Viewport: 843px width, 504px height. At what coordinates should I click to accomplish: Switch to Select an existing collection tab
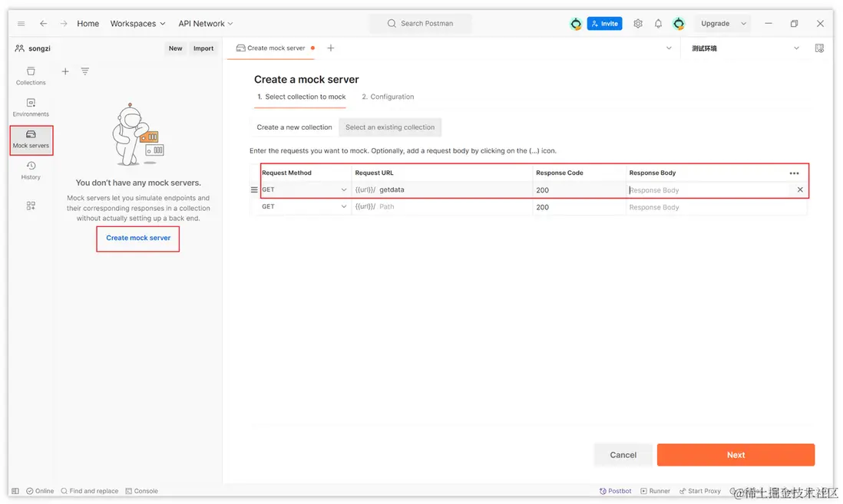[390, 127]
